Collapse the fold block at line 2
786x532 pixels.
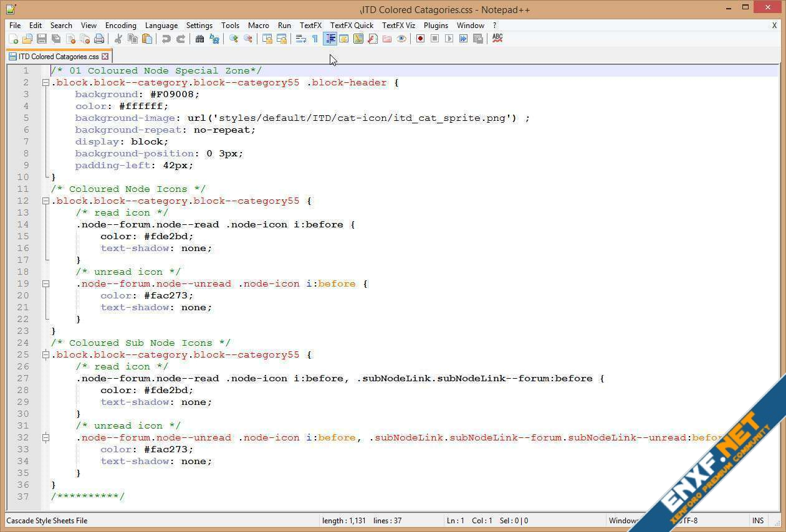point(46,83)
